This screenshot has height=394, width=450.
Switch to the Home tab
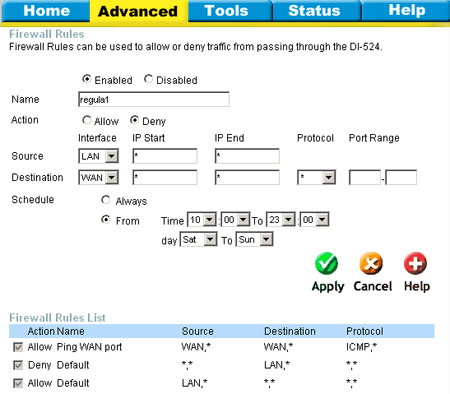point(46,11)
